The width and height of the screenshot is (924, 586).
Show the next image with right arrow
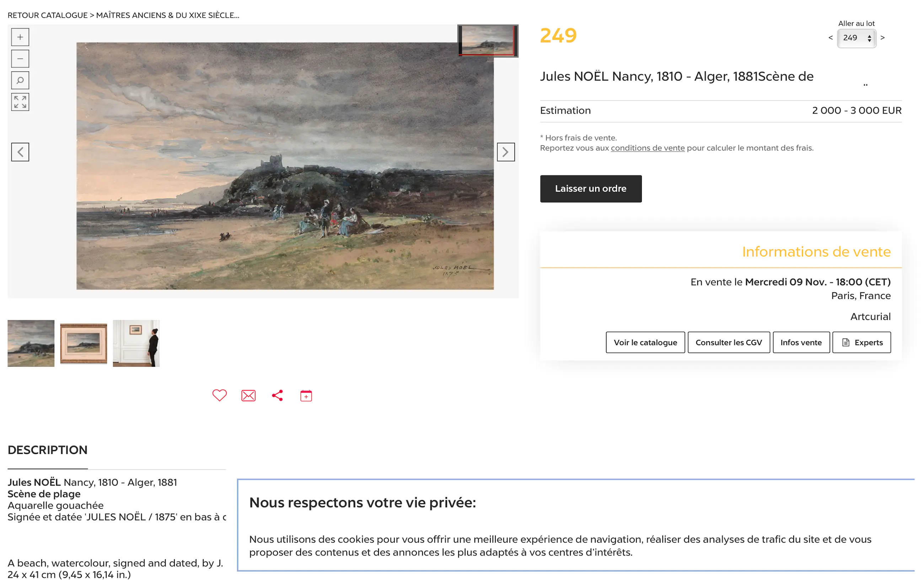pos(505,152)
